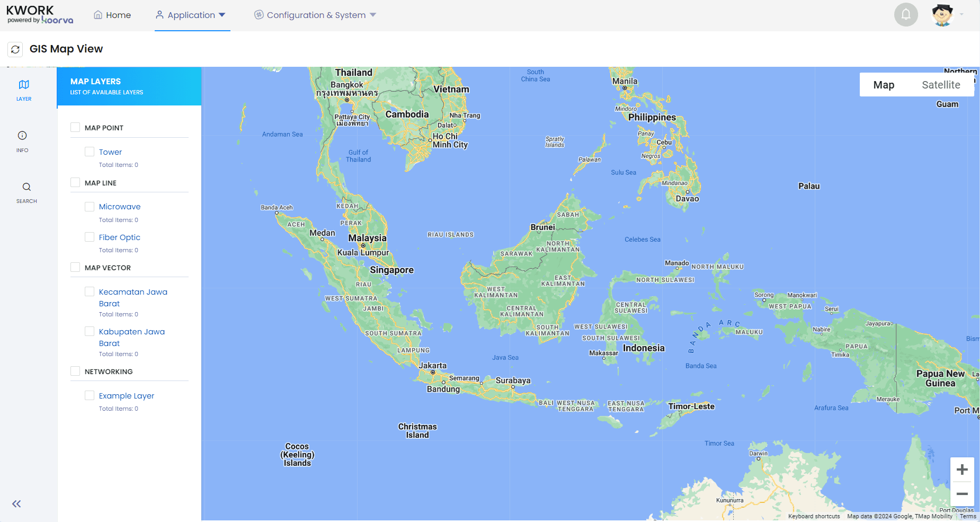Click the Timor-Leste label on the map
The height and width of the screenshot is (522, 980).
point(691,406)
